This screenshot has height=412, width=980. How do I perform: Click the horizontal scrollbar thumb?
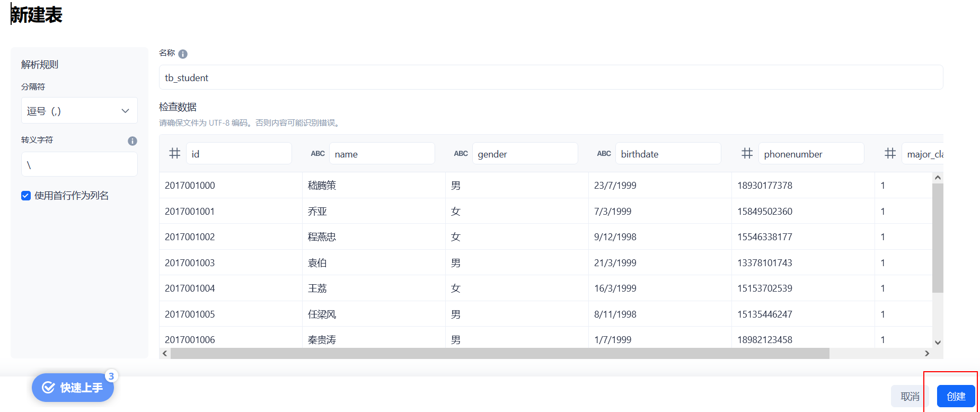click(500, 353)
